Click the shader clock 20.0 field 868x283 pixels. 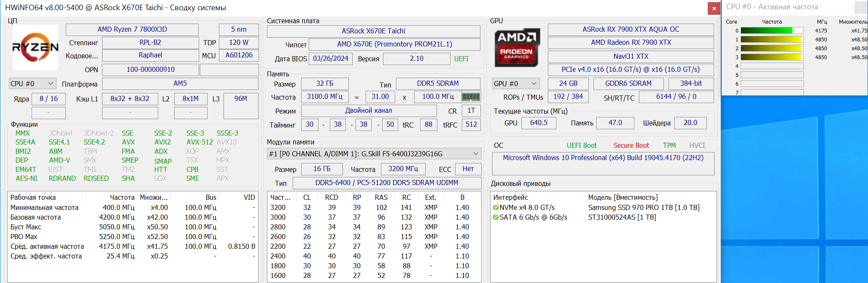click(x=690, y=123)
